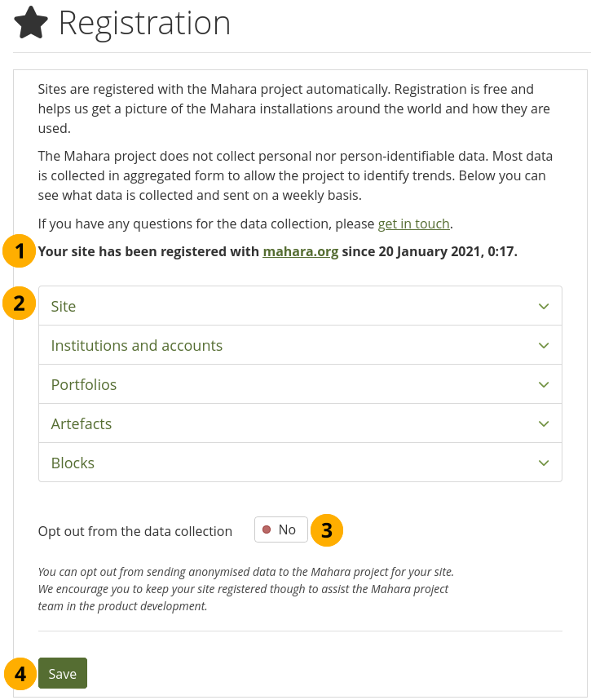This screenshot has width=591, height=700.
Task: Click the Portfolios section chevron
Action: click(x=544, y=385)
